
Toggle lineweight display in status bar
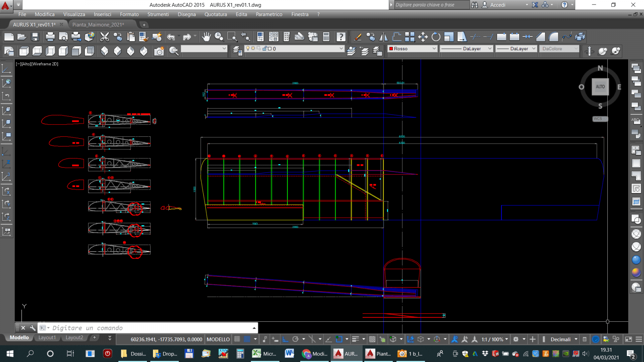(x=355, y=339)
